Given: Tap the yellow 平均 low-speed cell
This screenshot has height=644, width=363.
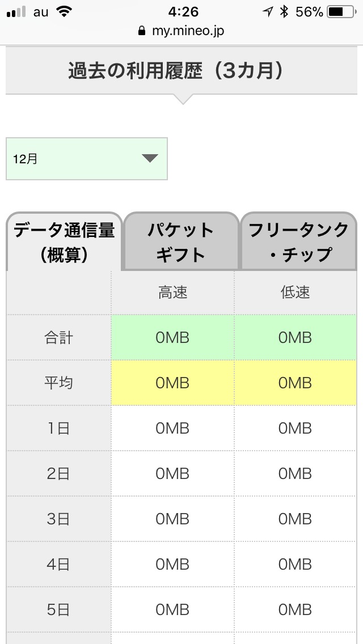Looking at the screenshot, I should 295,383.
